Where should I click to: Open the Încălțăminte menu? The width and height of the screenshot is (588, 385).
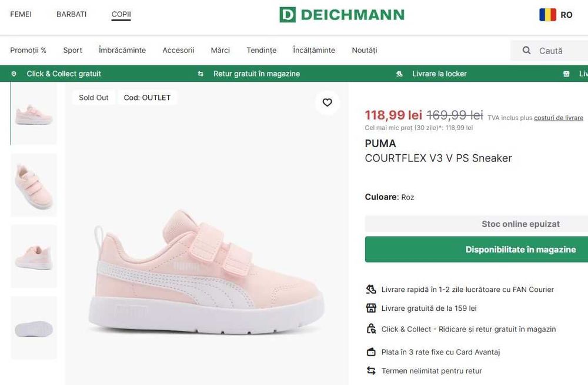pos(314,51)
